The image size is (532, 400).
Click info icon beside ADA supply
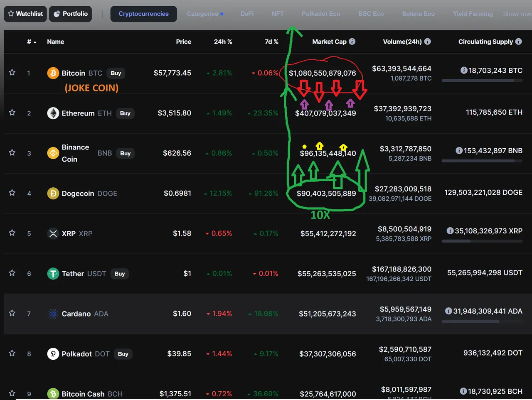coord(448,311)
